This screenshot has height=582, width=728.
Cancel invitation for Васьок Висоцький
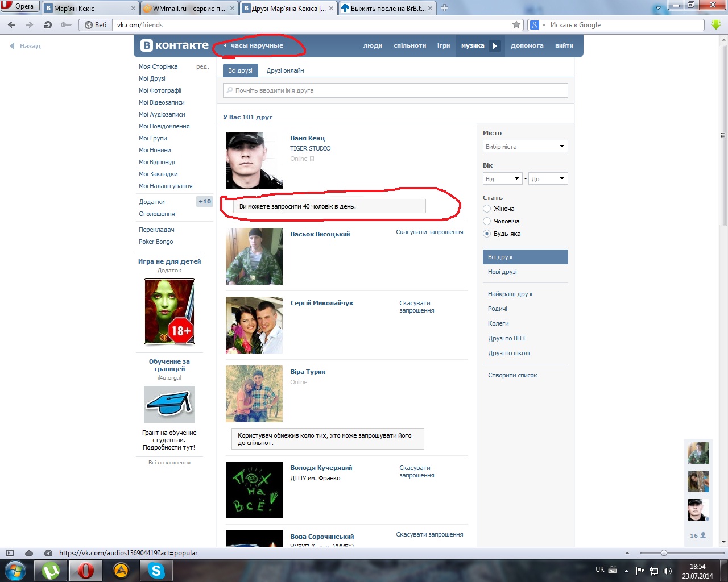429,232
